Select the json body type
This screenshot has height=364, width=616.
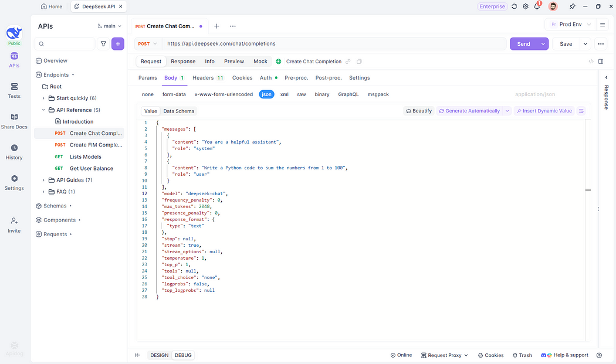point(266,94)
